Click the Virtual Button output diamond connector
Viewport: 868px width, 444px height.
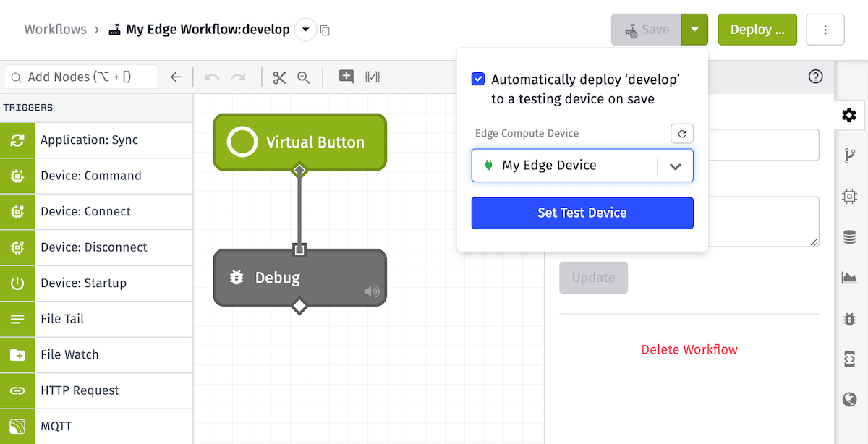[x=299, y=170]
